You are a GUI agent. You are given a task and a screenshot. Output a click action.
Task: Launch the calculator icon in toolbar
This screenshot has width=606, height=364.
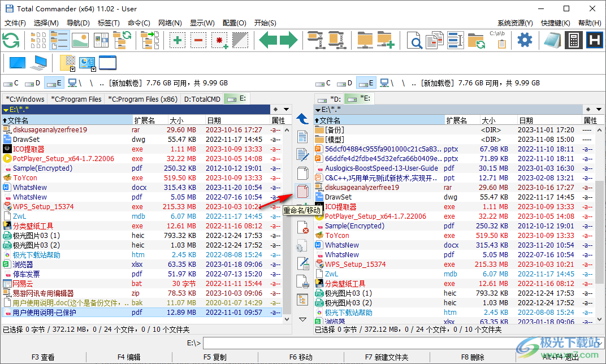coord(574,40)
